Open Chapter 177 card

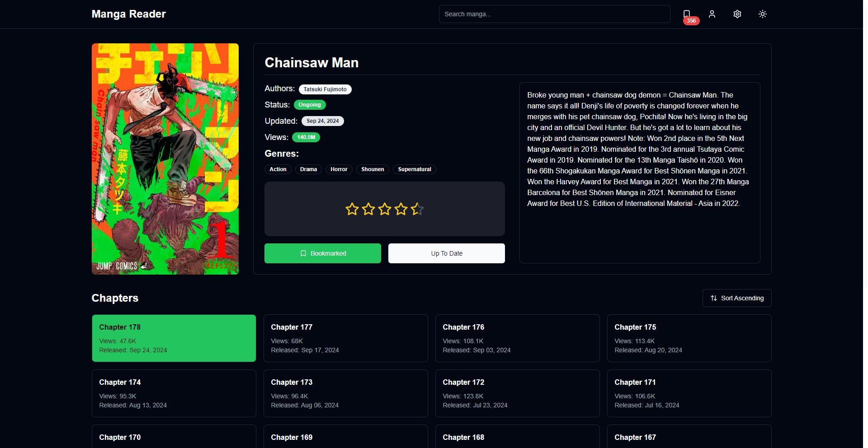(x=346, y=338)
